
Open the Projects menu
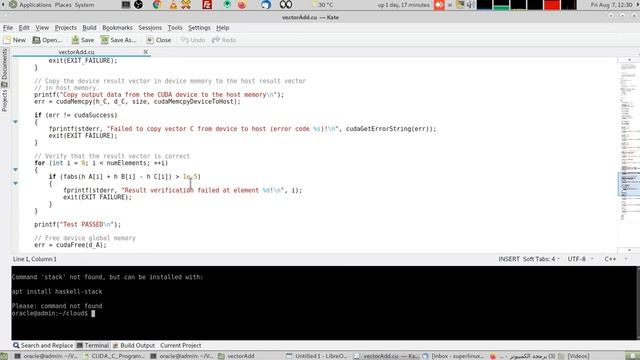tap(65, 28)
